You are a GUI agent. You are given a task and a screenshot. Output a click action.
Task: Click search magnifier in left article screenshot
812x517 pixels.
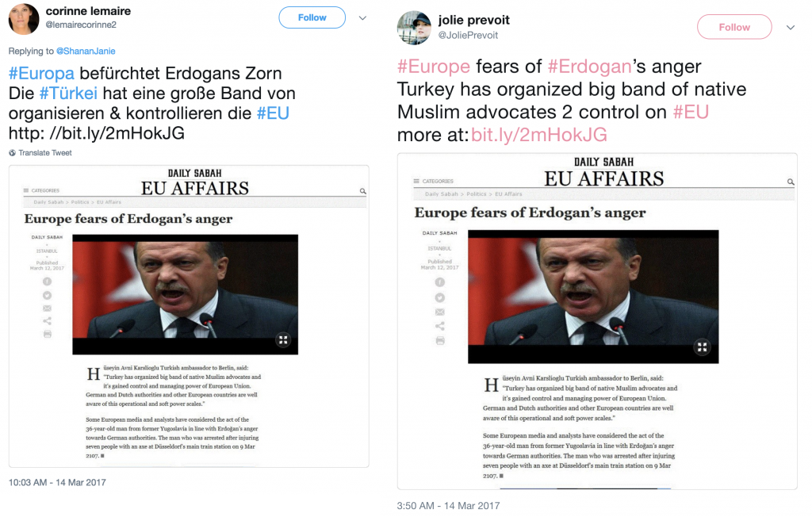[363, 191]
